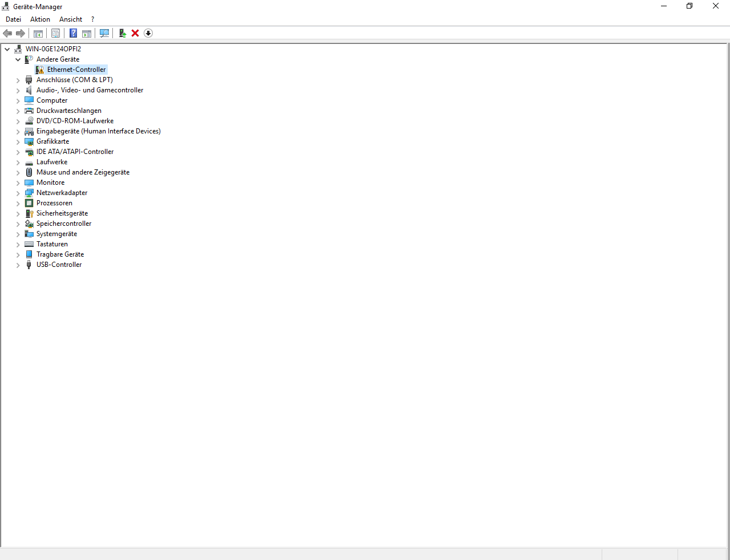Expand the Netzwerkadapter category
Viewport: 730px width, 560px height.
(18, 193)
